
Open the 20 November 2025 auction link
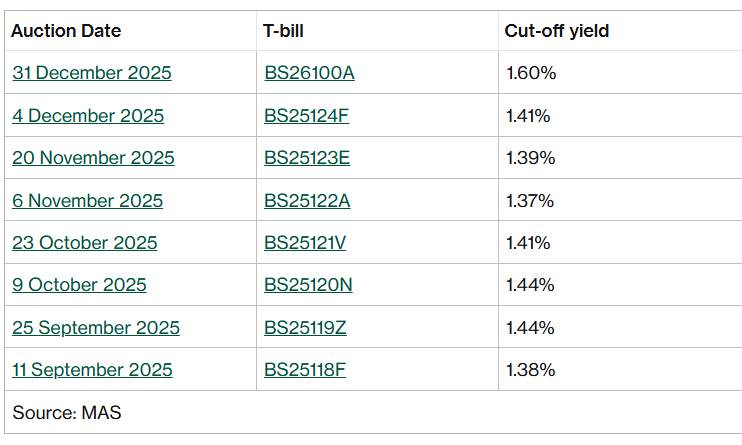93,158
